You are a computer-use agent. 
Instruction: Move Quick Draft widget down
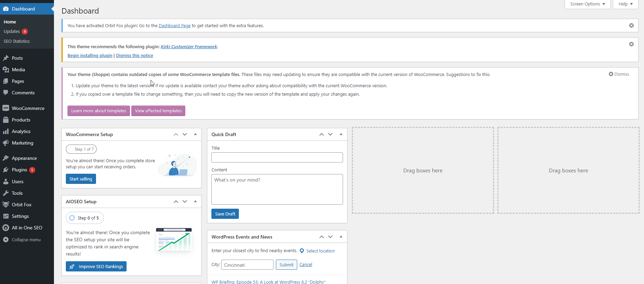pos(330,134)
